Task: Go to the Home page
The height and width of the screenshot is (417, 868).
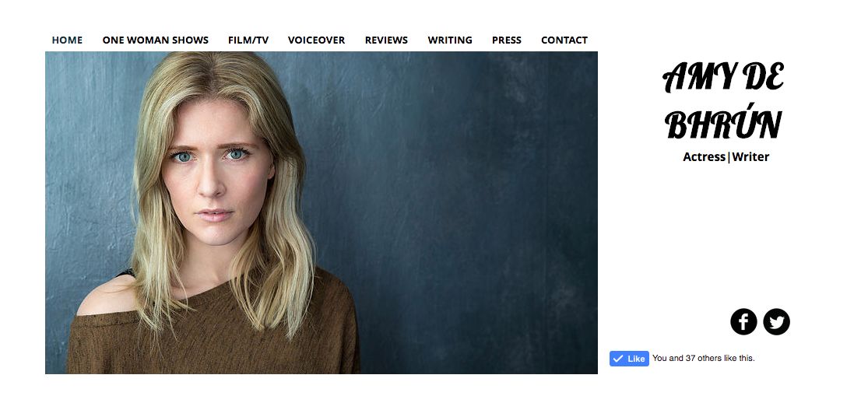Action: coord(67,40)
